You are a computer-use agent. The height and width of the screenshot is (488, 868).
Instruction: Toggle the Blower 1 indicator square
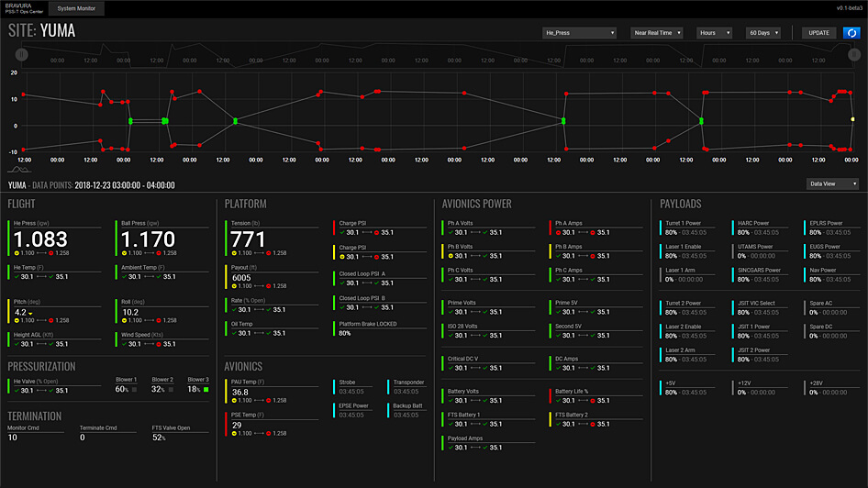tap(134, 390)
